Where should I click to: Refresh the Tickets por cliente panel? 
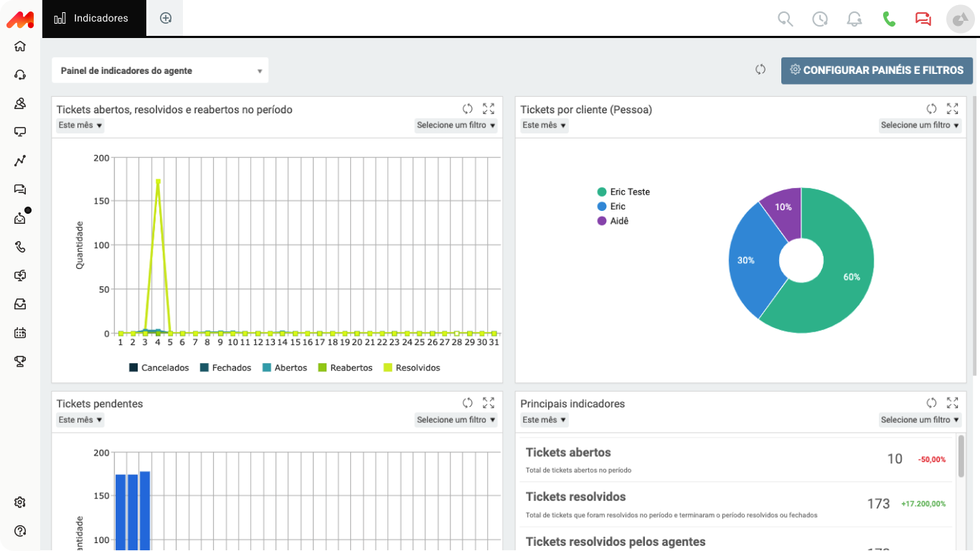[x=931, y=109]
